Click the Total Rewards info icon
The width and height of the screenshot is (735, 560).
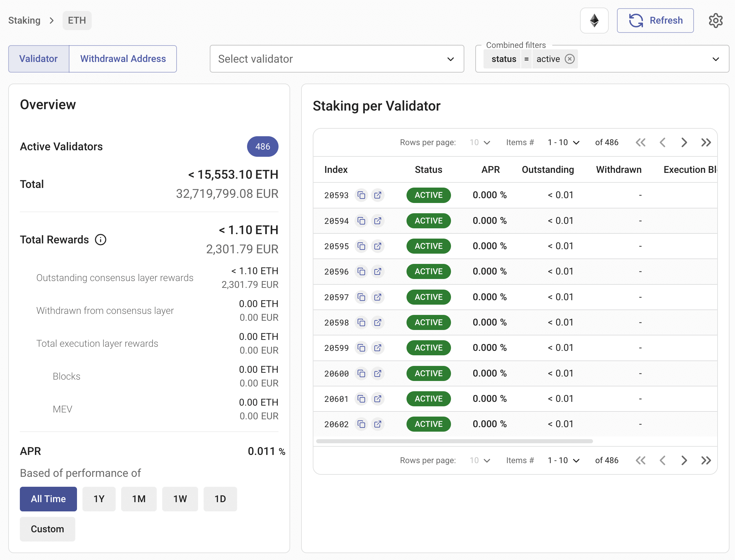tap(101, 240)
